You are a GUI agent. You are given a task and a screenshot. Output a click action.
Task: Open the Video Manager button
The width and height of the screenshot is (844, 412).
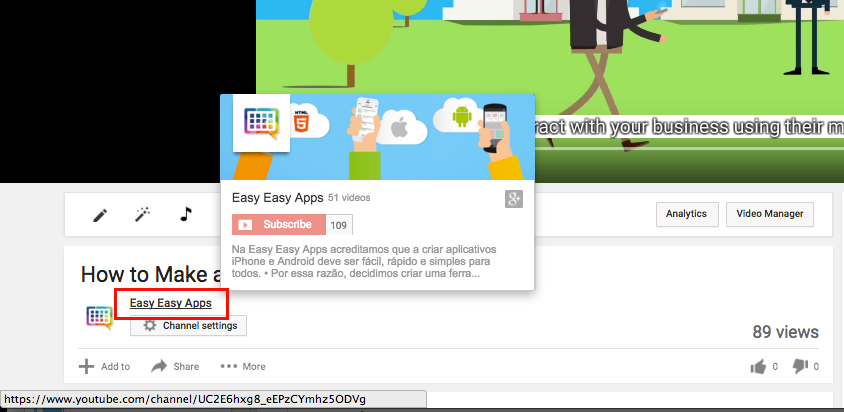pos(770,214)
